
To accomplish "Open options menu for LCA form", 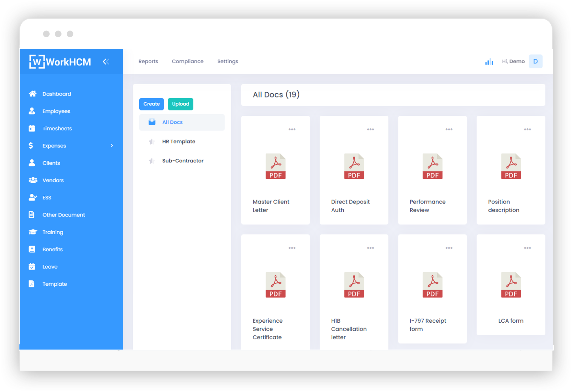I will [527, 248].
